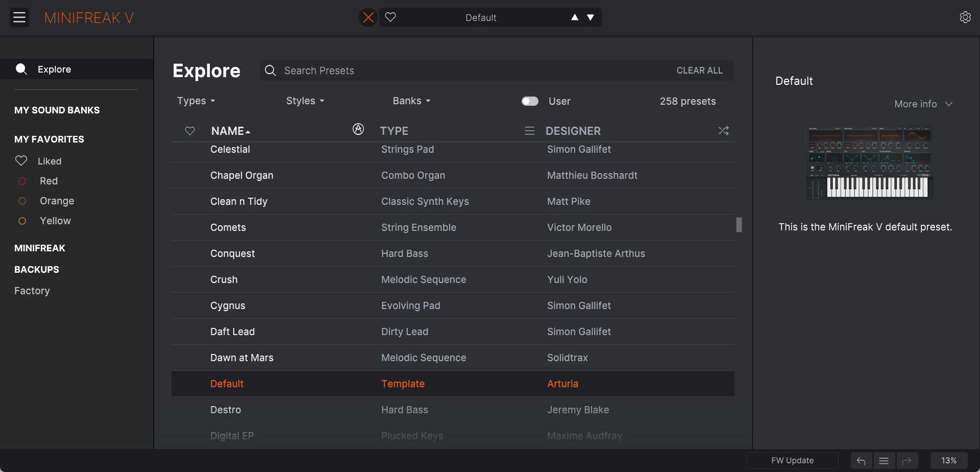Sort by liked heart column header
Image resolution: width=980 pixels, height=472 pixels.
[x=190, y=131]
